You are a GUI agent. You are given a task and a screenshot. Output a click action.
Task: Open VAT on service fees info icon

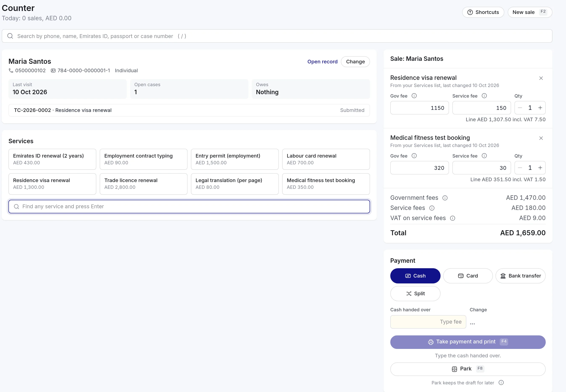452,218
